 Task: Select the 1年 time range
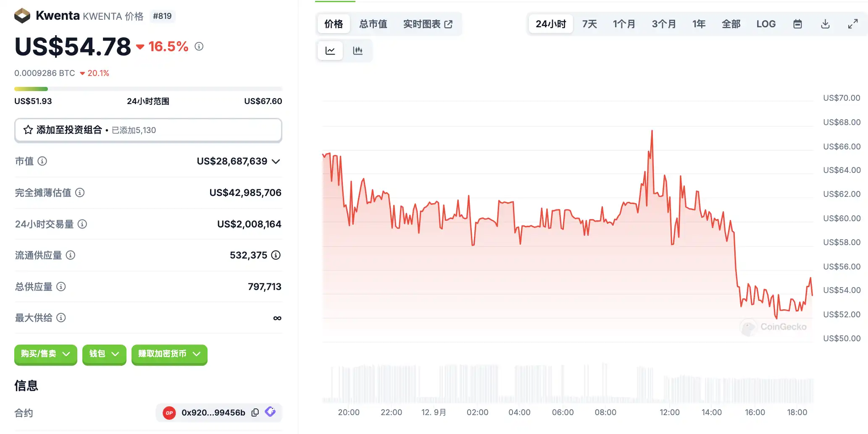tap(699, 24)
